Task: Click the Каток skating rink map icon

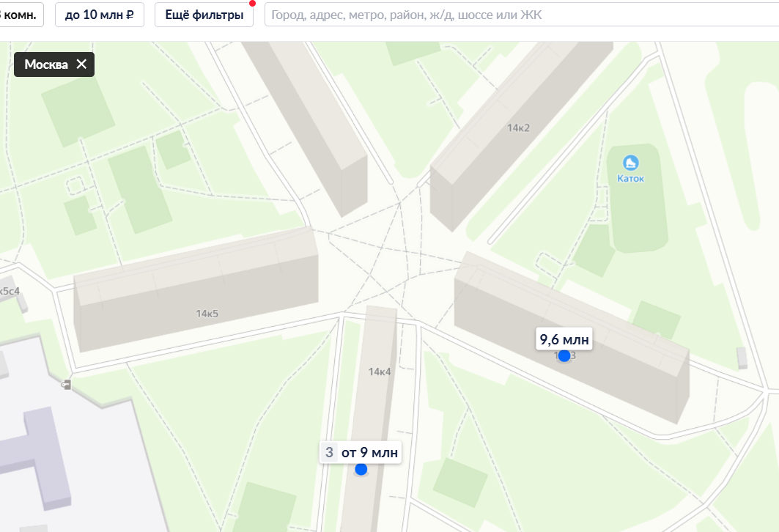Action: pos(630,163)
